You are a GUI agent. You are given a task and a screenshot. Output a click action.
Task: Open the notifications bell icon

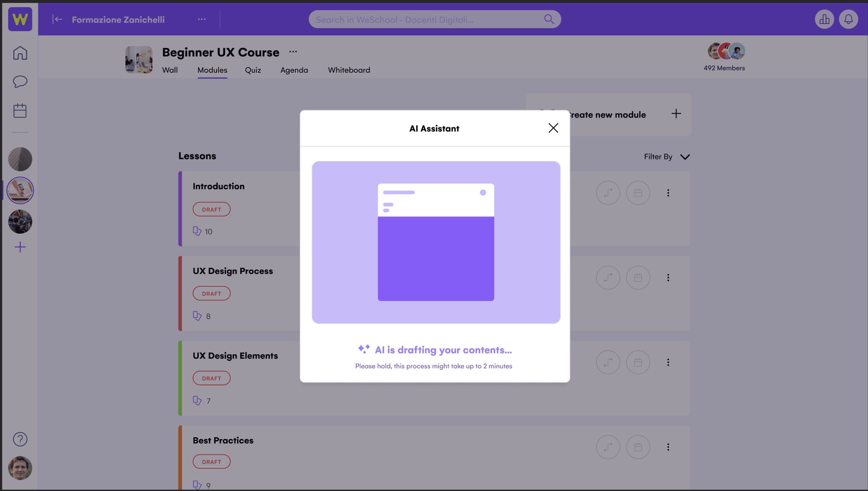[x=848, y=19]
